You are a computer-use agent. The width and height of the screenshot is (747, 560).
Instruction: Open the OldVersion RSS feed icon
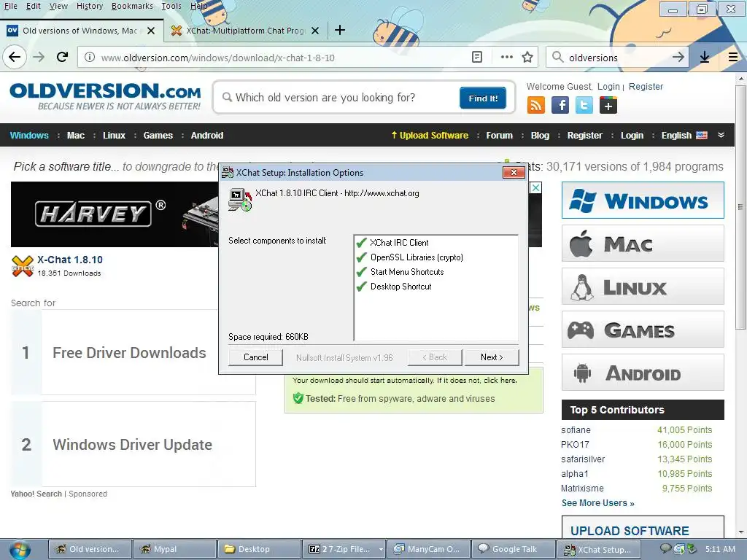click(x=536, y=105)
